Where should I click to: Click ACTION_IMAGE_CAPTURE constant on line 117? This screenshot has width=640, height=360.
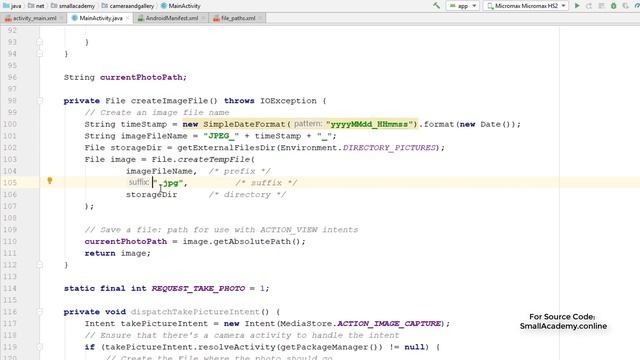[389, 323]
